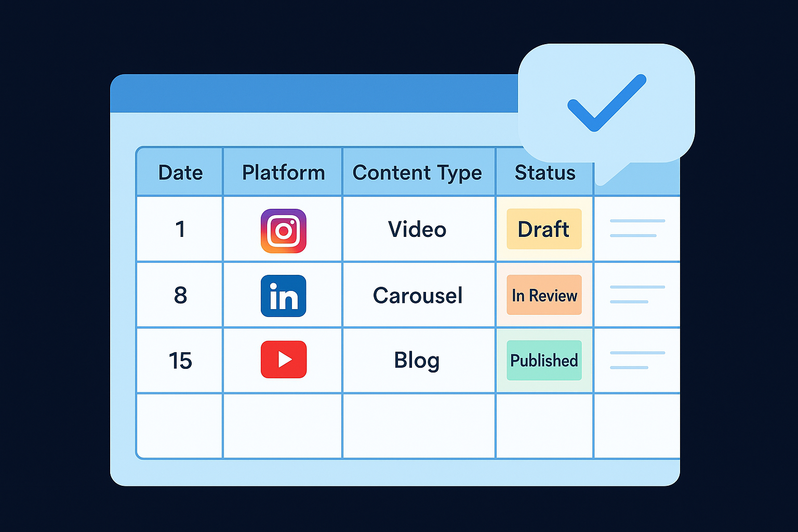Click the notes lines in the Carousel row

pos(637,294)
